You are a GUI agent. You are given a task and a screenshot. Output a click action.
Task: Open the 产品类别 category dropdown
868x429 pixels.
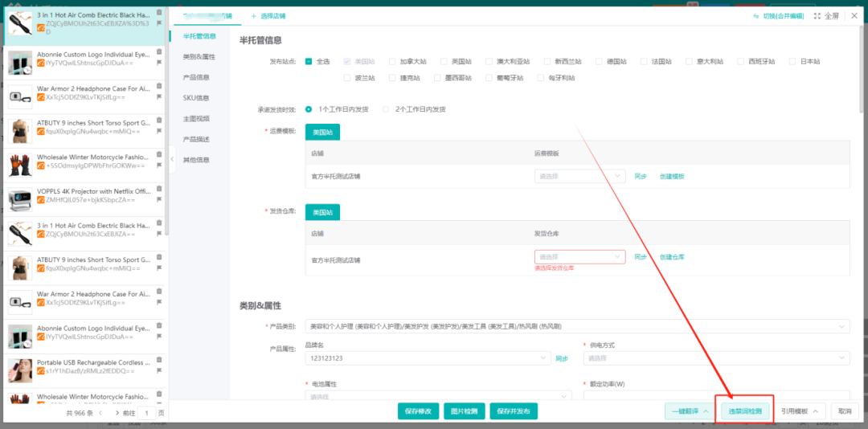coord(577,327)
